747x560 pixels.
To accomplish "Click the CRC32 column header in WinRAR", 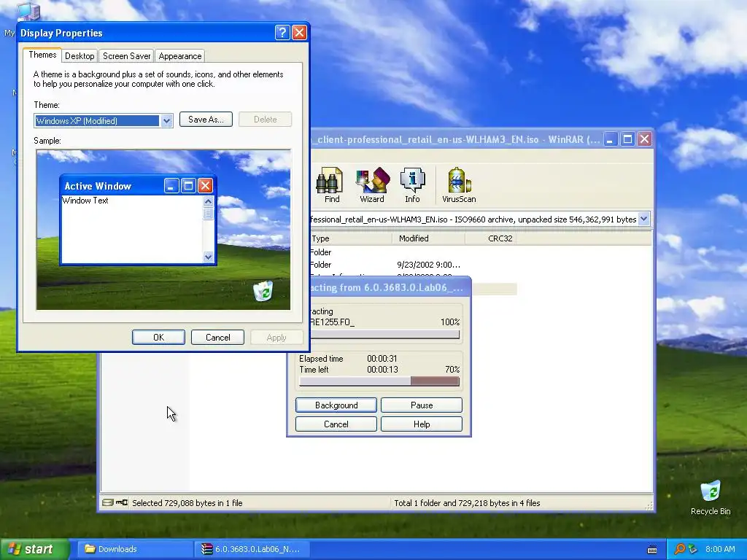I will click(491, 238).
